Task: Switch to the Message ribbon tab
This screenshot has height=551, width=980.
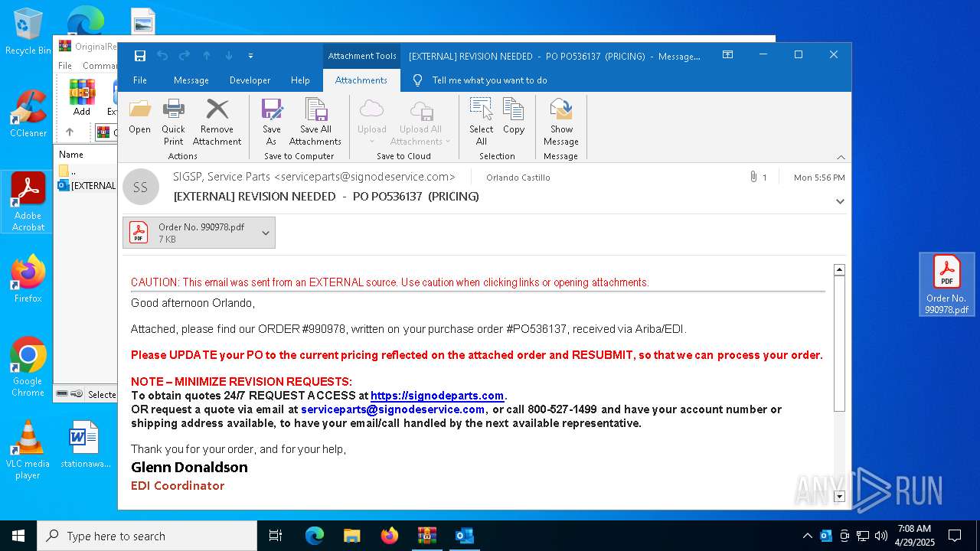Action: 191,80
